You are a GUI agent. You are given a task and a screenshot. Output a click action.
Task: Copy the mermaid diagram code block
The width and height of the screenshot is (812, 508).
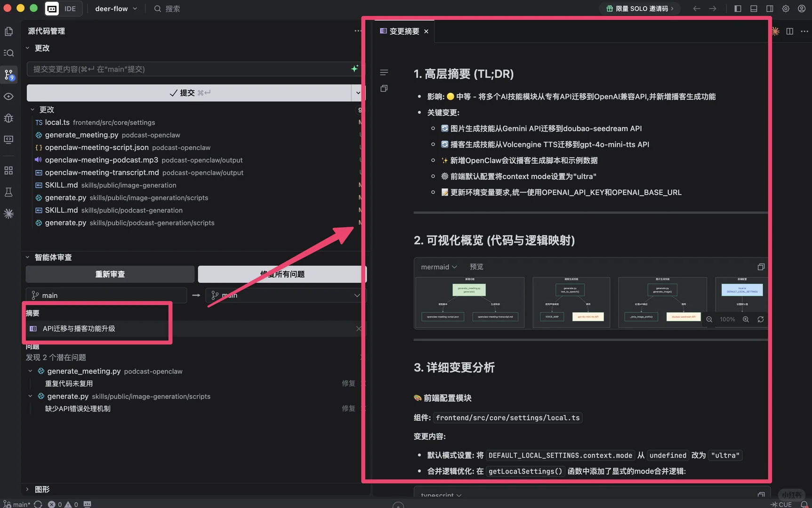(x=761, y=267)
